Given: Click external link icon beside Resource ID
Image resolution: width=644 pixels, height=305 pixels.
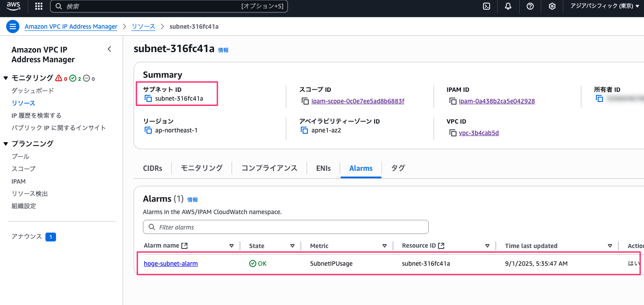Looking at the screenshot, I should [x=441, y=246].
